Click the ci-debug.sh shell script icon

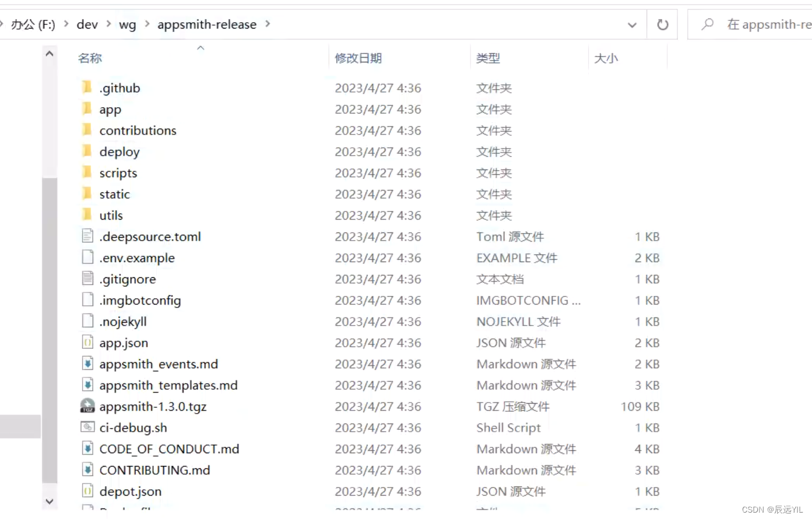tap(88, 427)
